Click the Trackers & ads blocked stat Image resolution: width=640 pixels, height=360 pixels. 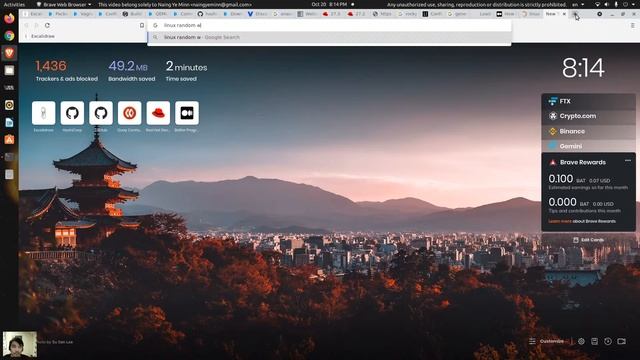tap(67, 71)
